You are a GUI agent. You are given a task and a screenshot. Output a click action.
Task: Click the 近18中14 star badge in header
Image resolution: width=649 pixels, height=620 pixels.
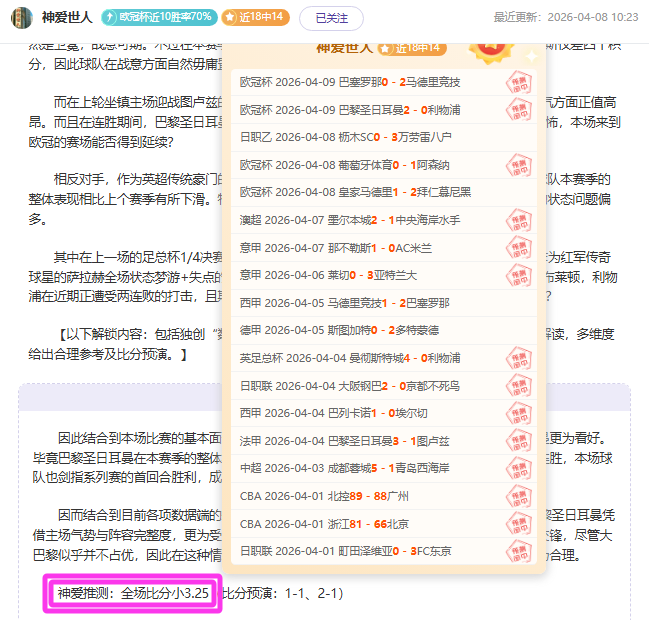tap(255, 17)
